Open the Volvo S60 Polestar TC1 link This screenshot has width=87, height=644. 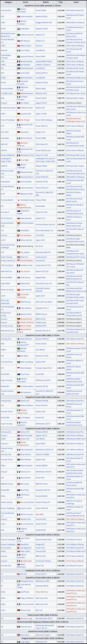(x=44, y=230)
